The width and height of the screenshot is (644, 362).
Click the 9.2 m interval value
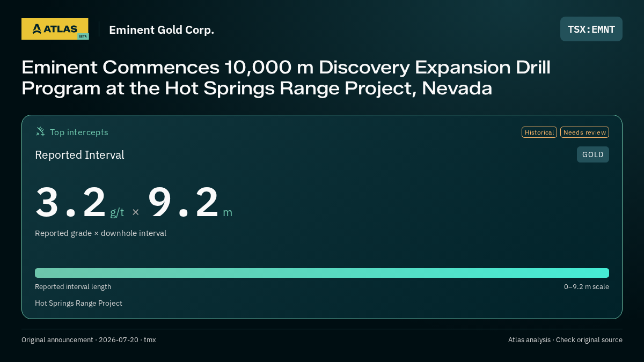pyautogui.click(x=190, y=203)
